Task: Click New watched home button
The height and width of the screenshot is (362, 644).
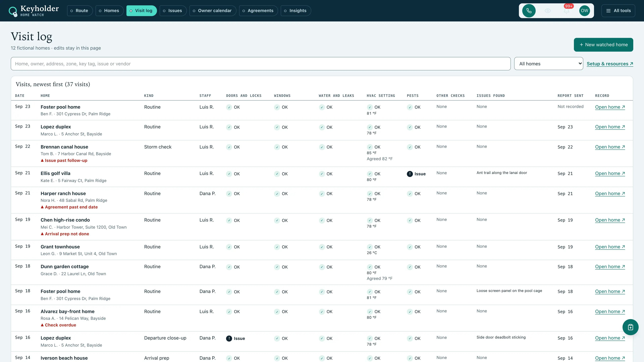Action: tap(603, 45)
